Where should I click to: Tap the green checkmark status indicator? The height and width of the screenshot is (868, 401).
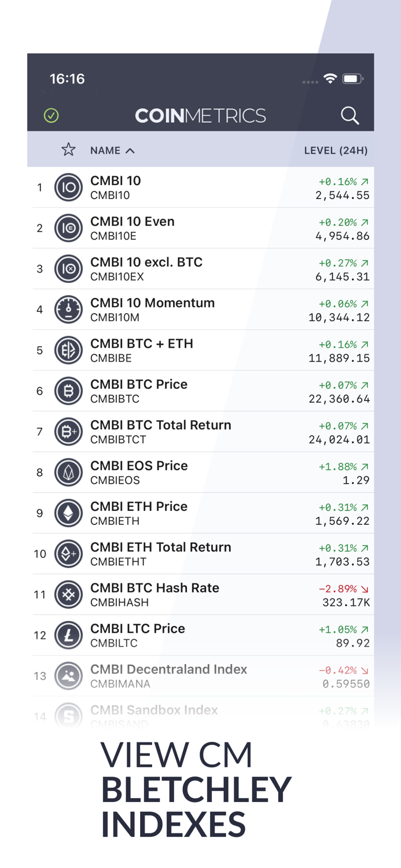[x=51, y=115]
